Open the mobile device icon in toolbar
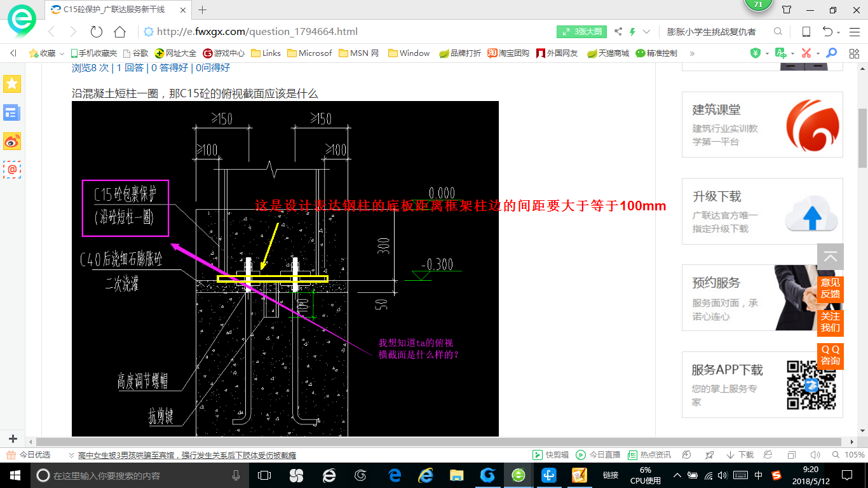 (x=806, y=32)
